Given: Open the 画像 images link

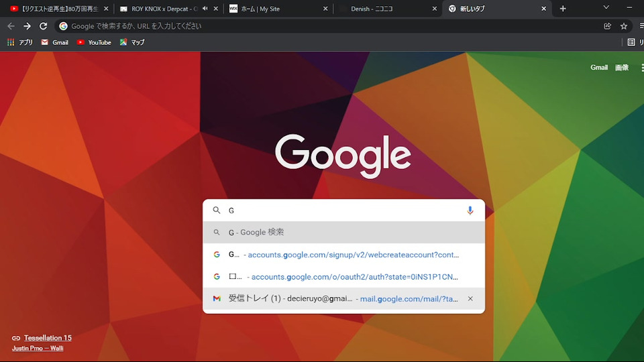Looking at the screenshot, I should (x=621, y=67).
